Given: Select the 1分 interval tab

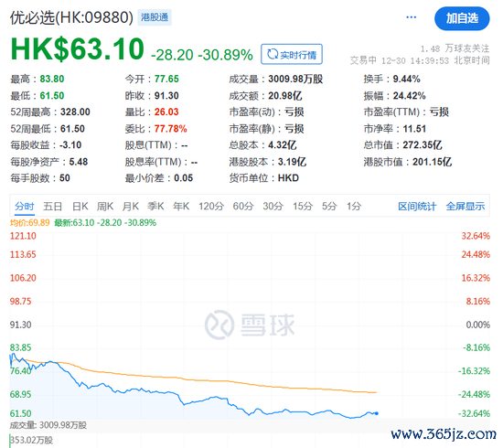Looking at the screenshot, I should point(354,207).
